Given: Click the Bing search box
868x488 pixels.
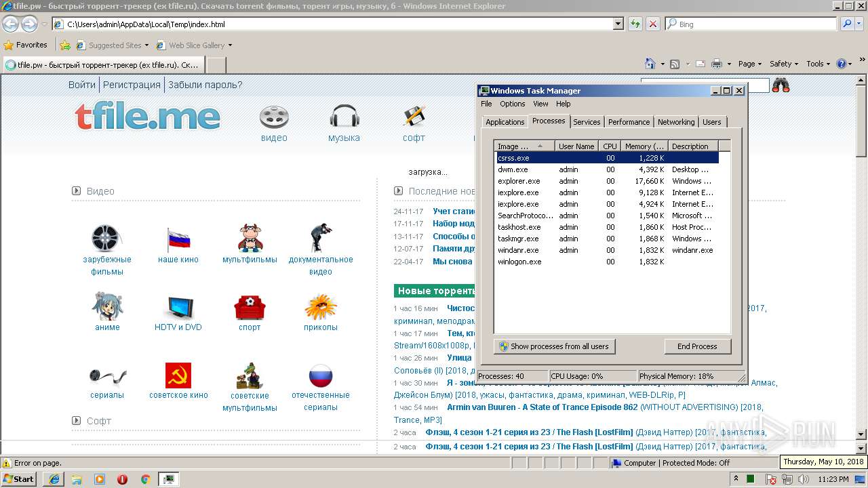Looking at the screenshot, I should click(751, 24).
